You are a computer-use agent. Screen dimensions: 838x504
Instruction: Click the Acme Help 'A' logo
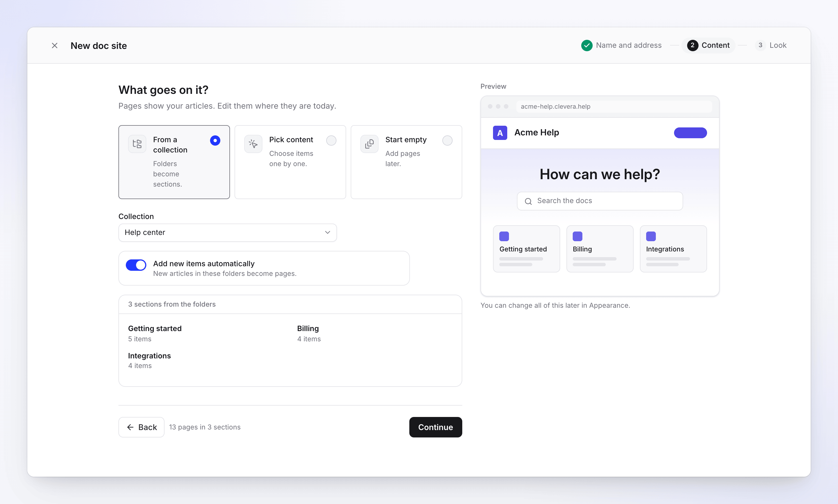pyautogui.click(x=500, y=133)
